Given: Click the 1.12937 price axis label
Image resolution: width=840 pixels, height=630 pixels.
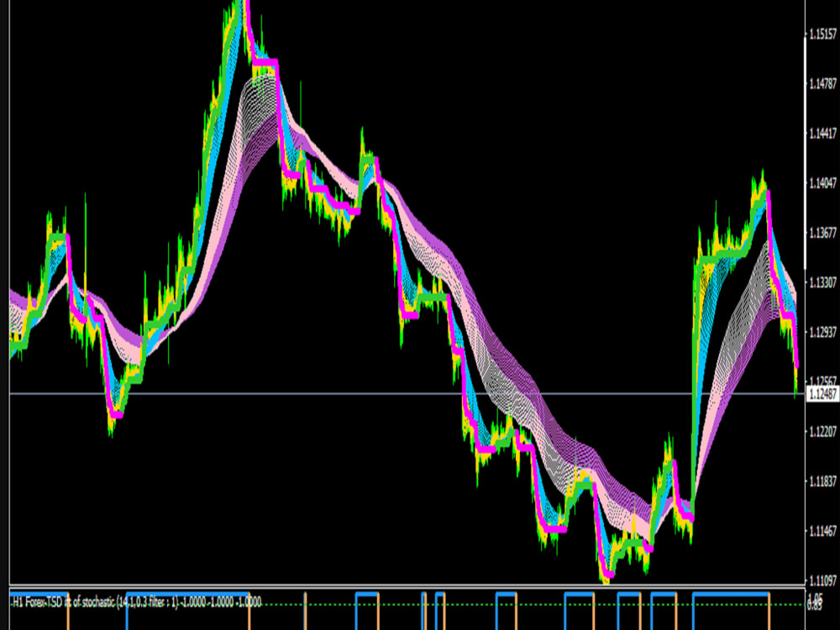Looking at the screenshot, I should (823, 332).
